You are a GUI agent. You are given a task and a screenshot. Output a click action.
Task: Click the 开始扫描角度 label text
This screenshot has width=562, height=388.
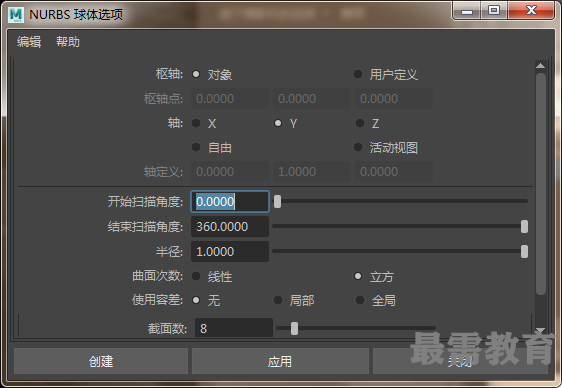click(x=146, y=202)
